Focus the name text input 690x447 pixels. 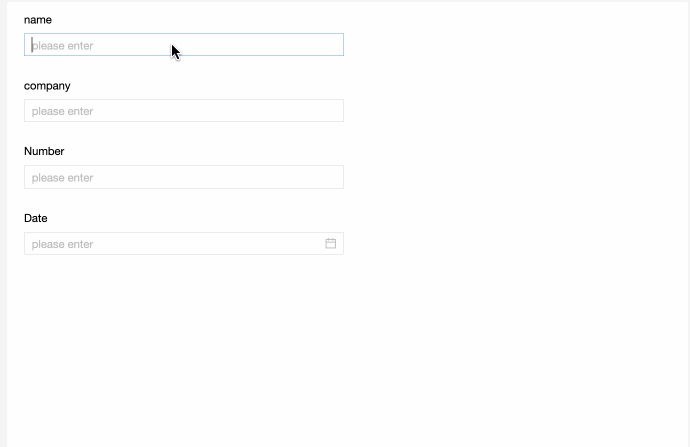click(184, 44)
